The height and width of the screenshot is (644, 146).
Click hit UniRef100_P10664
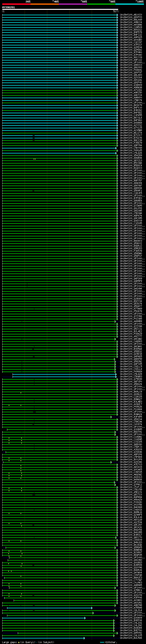131,409
